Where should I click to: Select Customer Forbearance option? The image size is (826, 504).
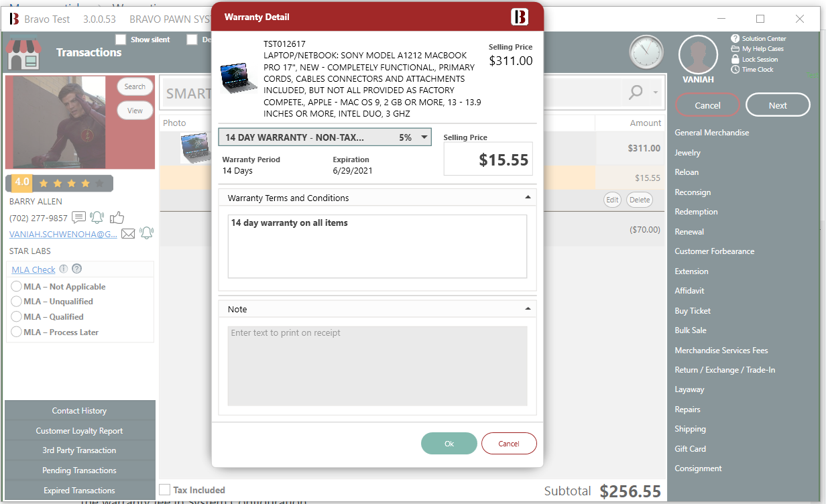pyautogui.click(x=714, y=251)
